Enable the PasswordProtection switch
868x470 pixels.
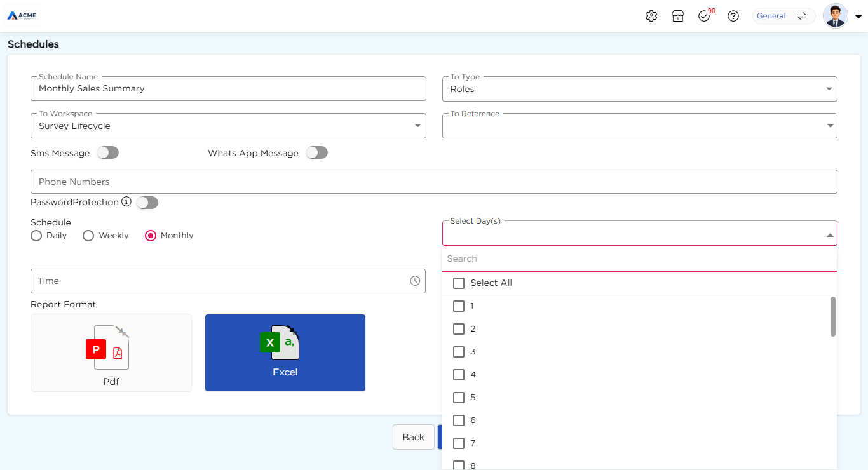(x=147, y=203)
